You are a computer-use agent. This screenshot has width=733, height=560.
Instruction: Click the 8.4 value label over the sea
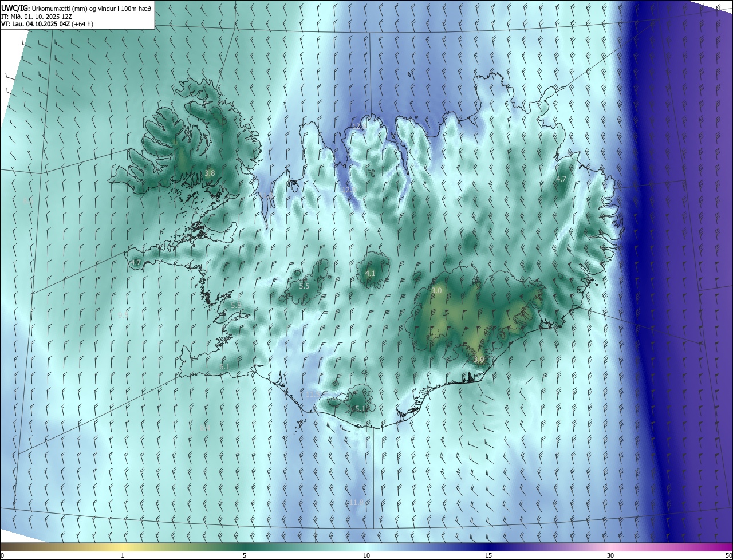[205, 428]
